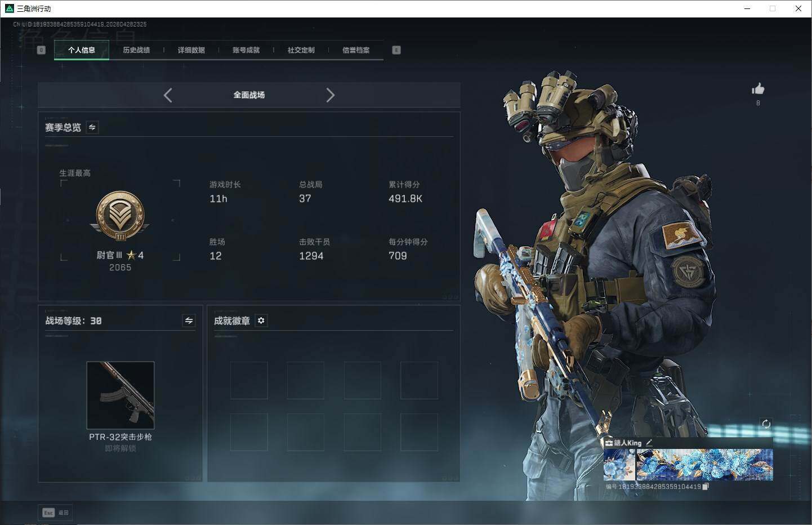Close the 三角洲行动 window
812x525 pixels.
(798, 8)
